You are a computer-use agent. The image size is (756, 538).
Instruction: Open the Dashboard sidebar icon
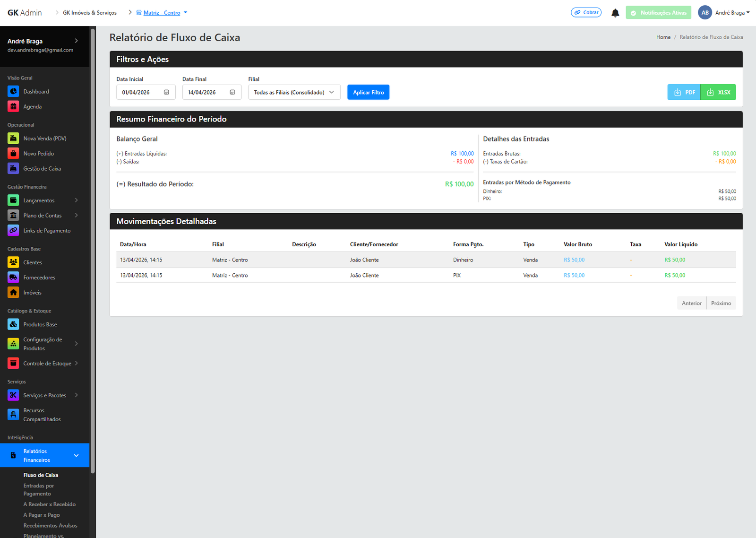tap(13, 92)
